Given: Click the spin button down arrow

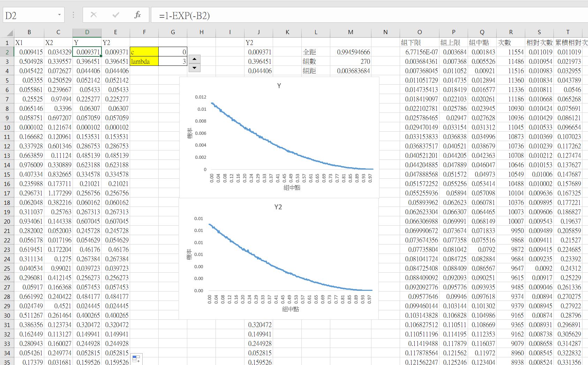Looking at the screenshot, I should tap(194, 68).
